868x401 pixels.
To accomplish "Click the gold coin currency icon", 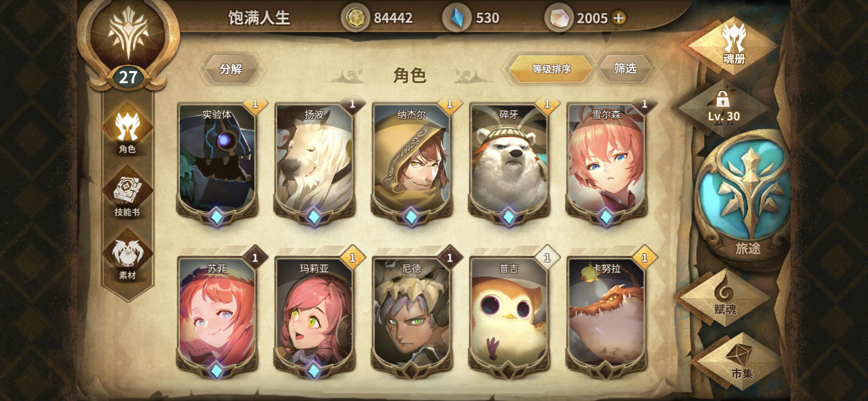I will pyautogui.click(x=355, y=18).
